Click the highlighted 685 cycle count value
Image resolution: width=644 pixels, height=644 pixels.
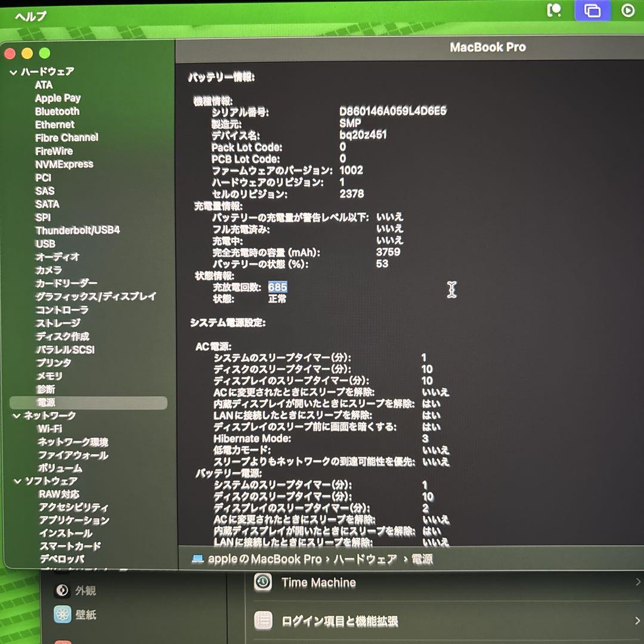coord(278,287)
